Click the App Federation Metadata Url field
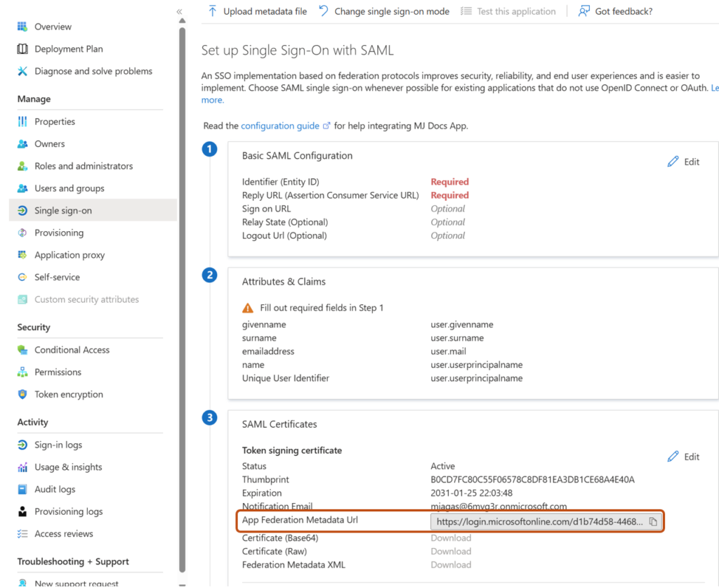Screen dimensions: 719x588 (539, 522)
